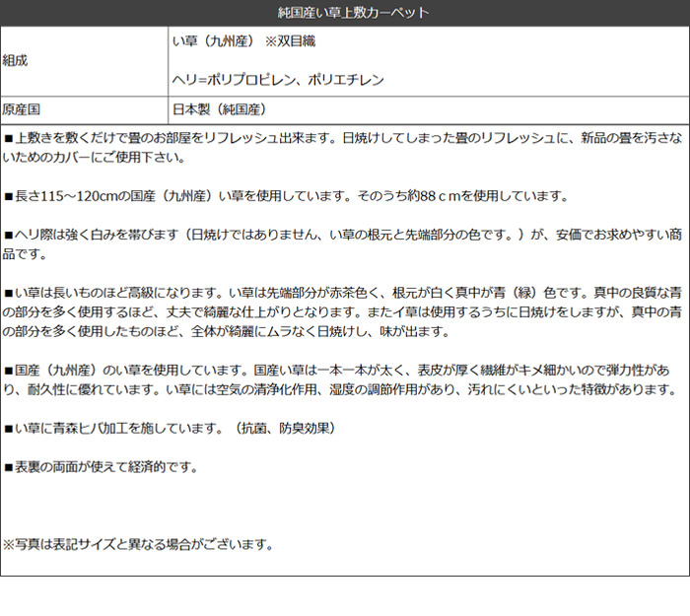
Task: Click the paragraph starting ■い草は長いものほど高級
Action: point(342,312)
